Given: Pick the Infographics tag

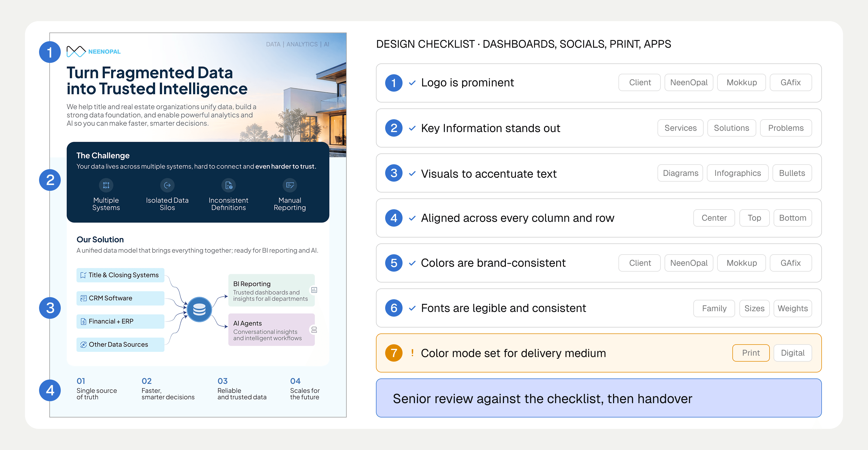Looking at the screenshot, I should (738, 173).
